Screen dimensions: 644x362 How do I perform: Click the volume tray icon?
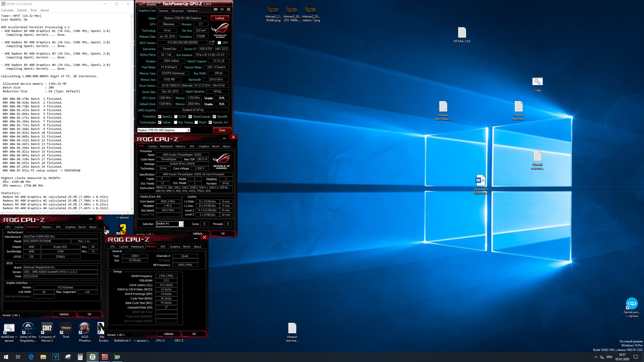pyautogui.click(x=602, y=357)
